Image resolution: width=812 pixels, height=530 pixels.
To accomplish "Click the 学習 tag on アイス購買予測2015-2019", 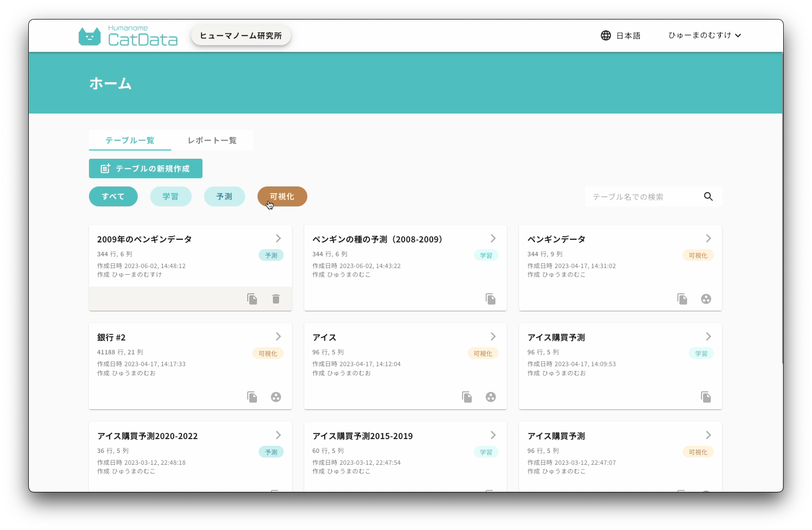I will tap(486, 452).
